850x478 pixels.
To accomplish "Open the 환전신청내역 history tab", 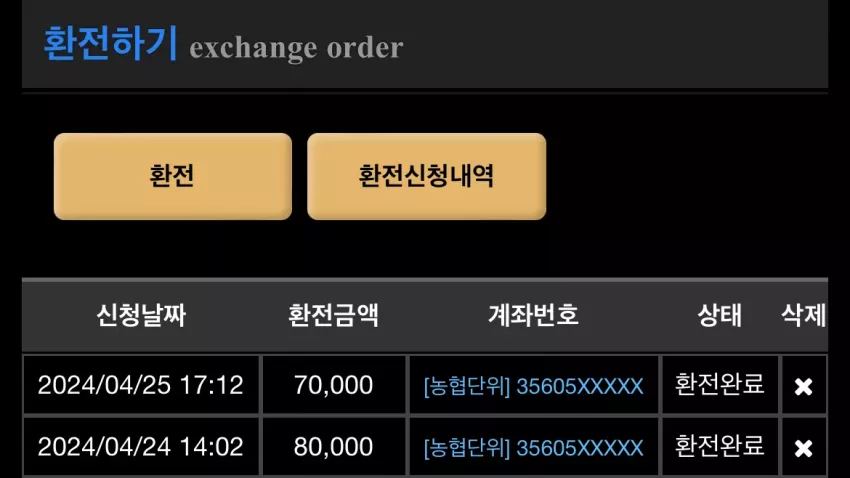I will [427, 176].
